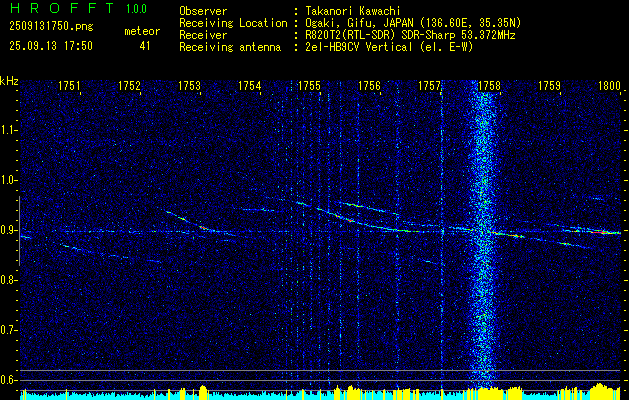Click the 1752 time axis marker

(130, 86)
